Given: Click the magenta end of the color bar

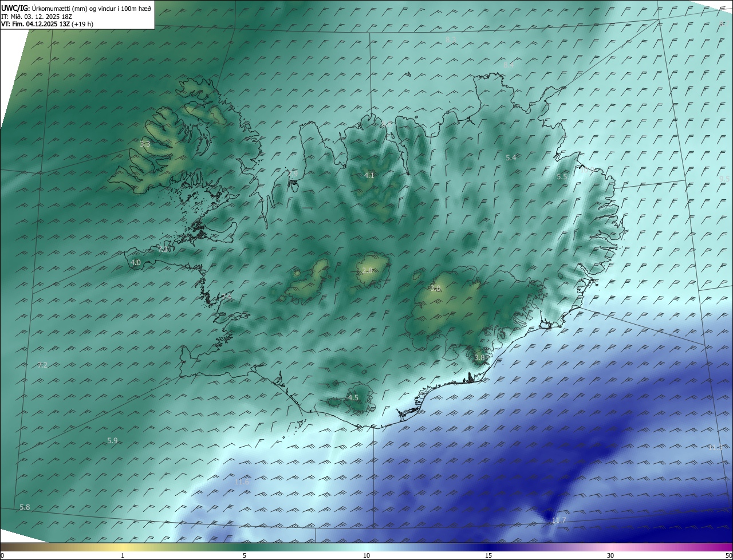Looking at the screenshot, I should tap(719, 547).
